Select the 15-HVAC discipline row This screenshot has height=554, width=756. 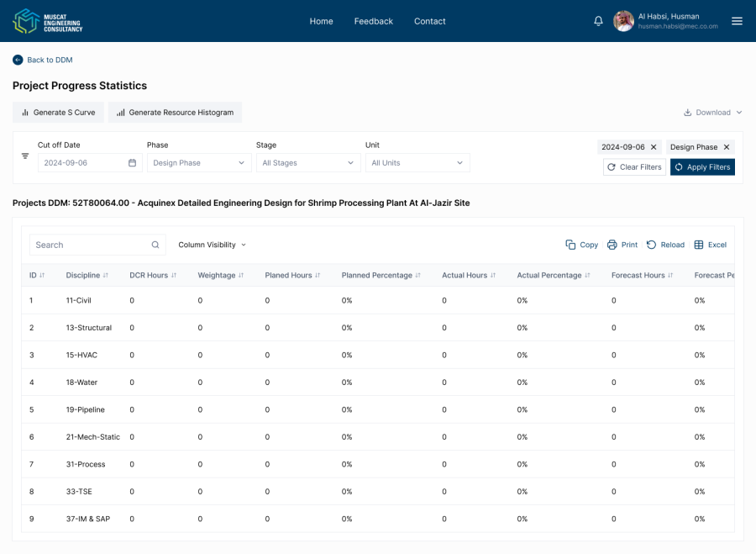[x=378, y=355]
